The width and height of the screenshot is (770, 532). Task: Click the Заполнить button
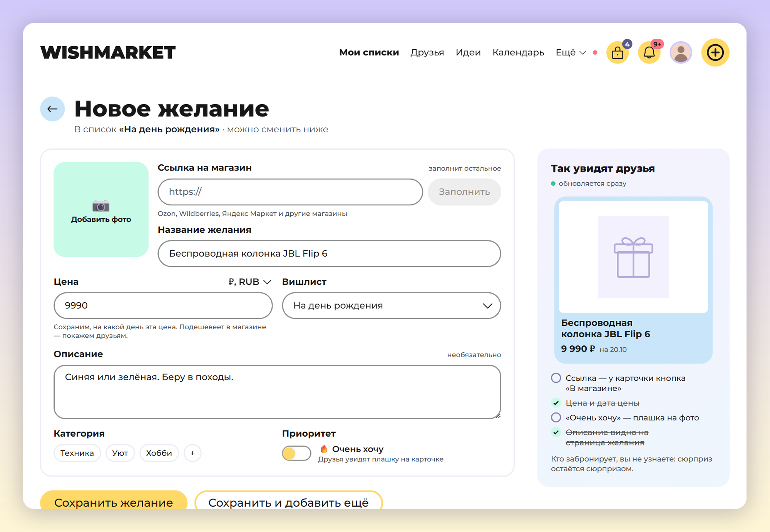(x=464, y=192)
